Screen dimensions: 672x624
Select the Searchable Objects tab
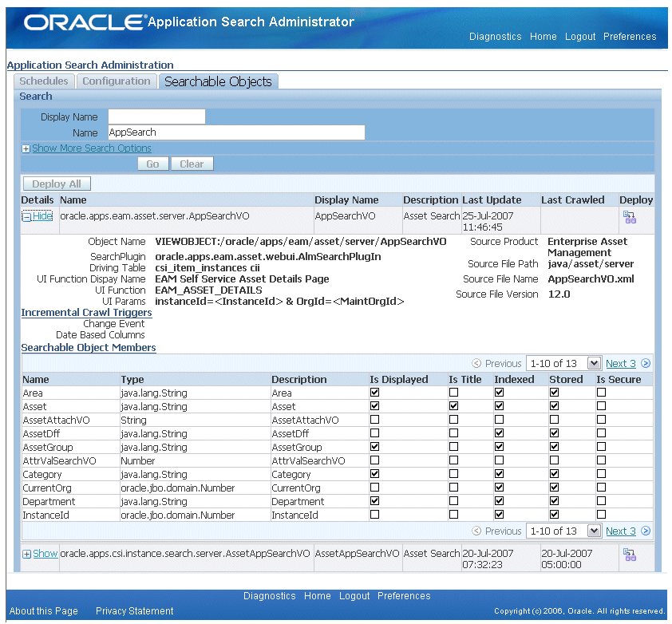218,81
